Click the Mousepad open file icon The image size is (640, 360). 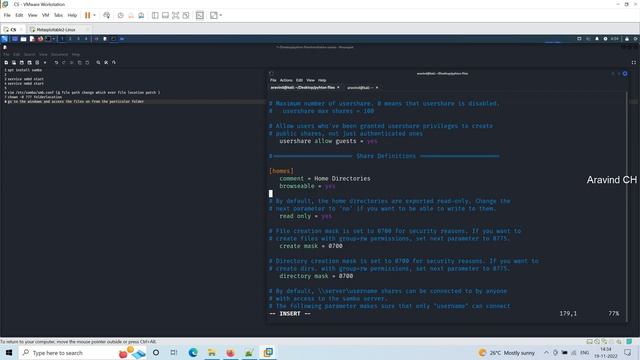[x=14, y=62]
